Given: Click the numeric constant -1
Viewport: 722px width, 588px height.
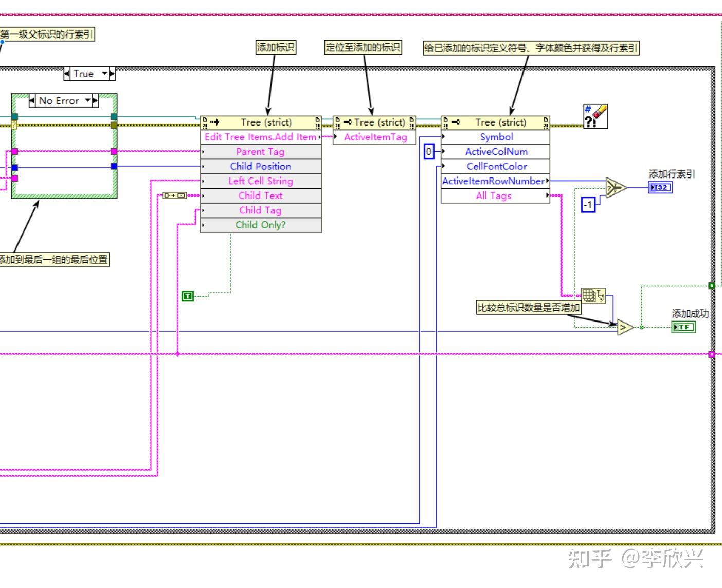Looking at the screenshot, I should 588,205.
